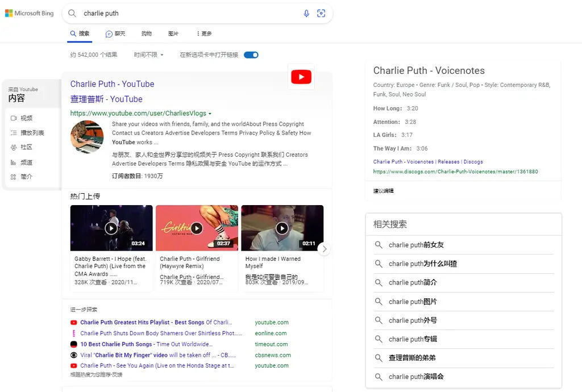Search related charlie puth前女友

(x=416, y=245)
